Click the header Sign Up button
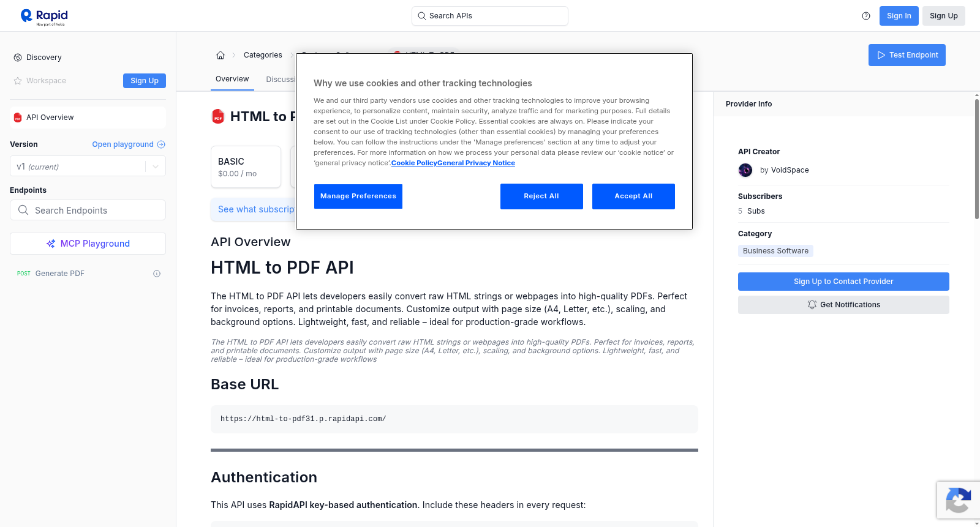The image size is (980, 527). coord(943,16)
